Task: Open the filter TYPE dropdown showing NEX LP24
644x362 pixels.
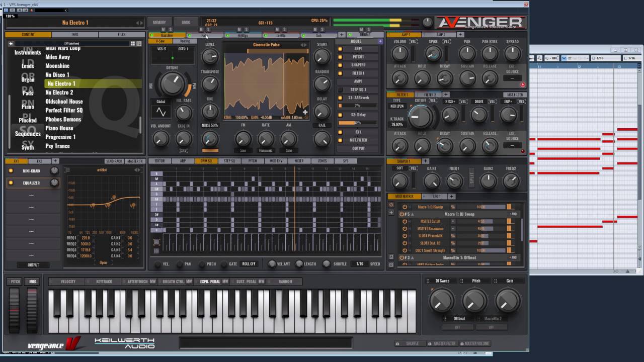Action: (396, 107)
